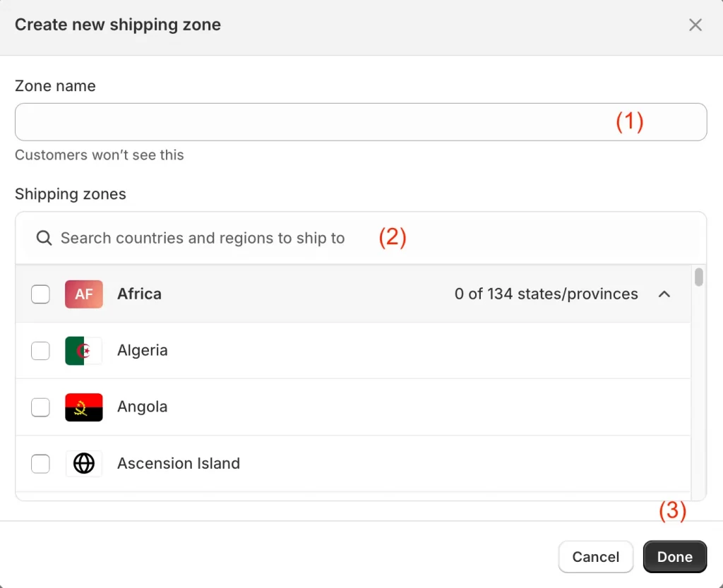Click the search countries and regions field
This screenshot has height=588, width=723.
[203, 239]
